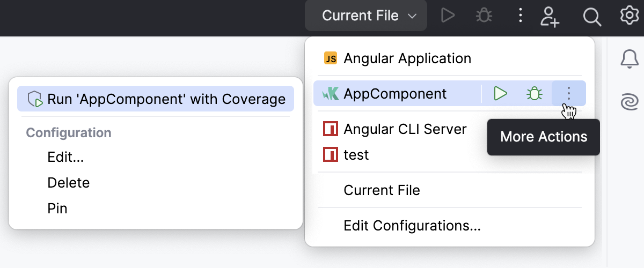This screenshot has width=644, height=268.
Task: Select Angular Application run configuration
Action: pyautogui.click(x=407, y=58)
